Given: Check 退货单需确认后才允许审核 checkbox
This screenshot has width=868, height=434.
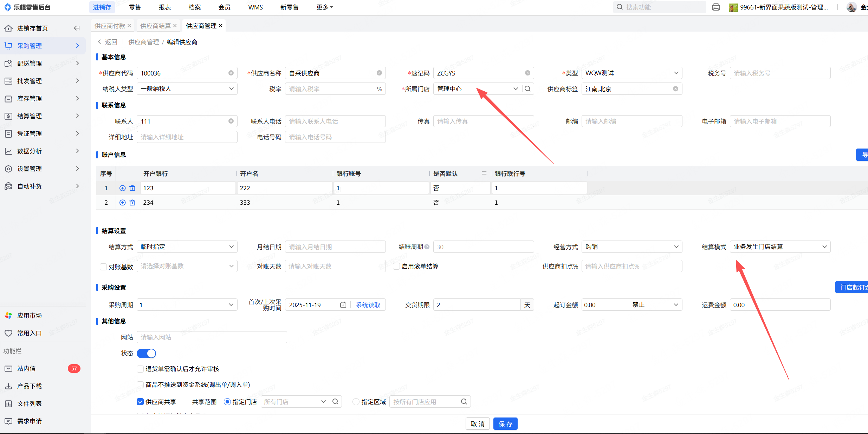Looking at the screenshot, I should point(140,369).
